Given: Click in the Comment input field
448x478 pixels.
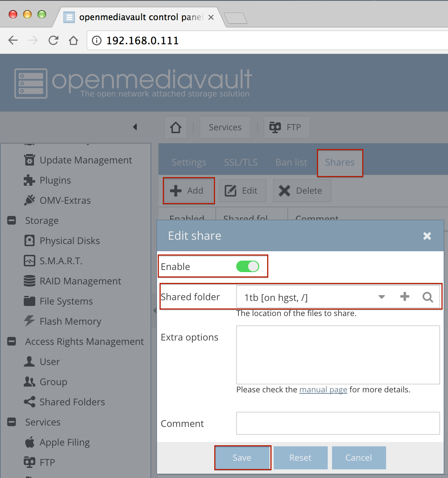Looking at the screenshot, I should tap(338, 423).
